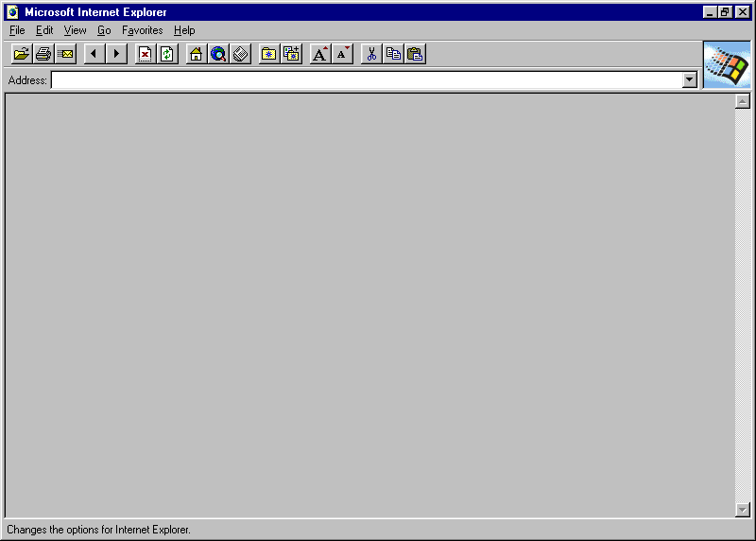Refresh the page with green arrows icon
The height and width of the screenshot is (541, 756).
(167, 54)
